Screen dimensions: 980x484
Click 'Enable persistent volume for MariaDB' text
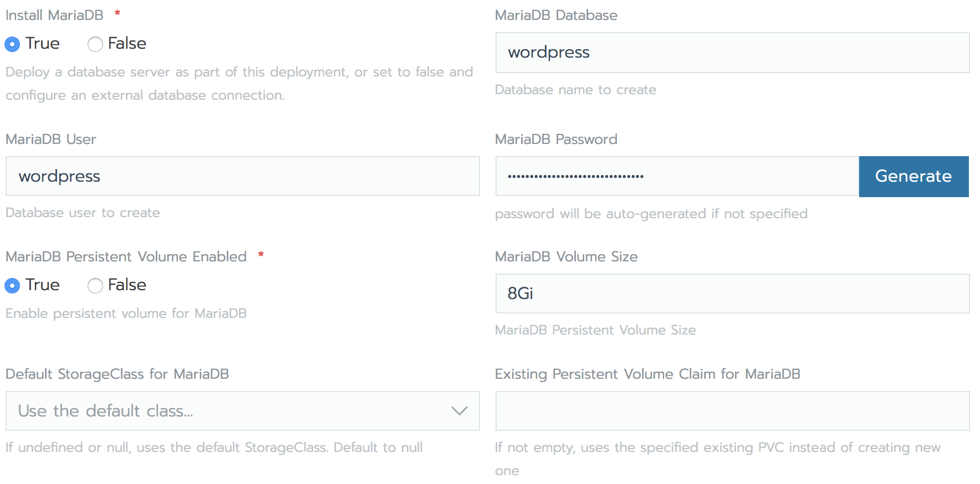coord(125,313)
